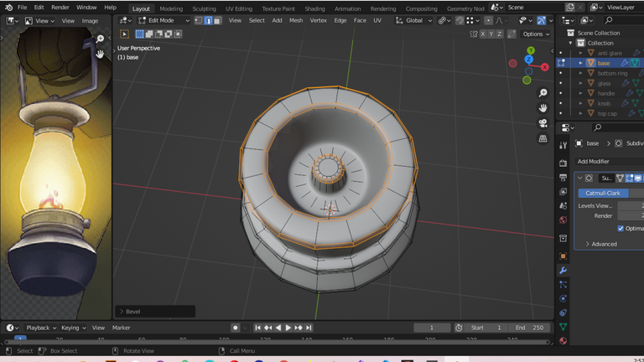Select edge select mode icon
The height and width of the screenshot is (362, 644).
tap(208, 20)
